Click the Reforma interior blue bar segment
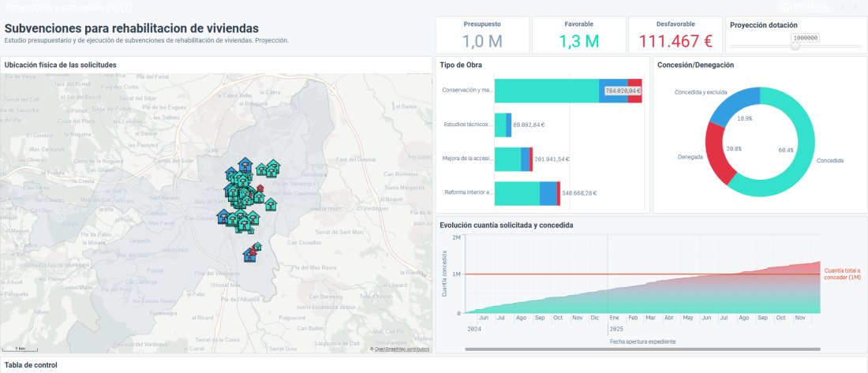 click(548, 194)
